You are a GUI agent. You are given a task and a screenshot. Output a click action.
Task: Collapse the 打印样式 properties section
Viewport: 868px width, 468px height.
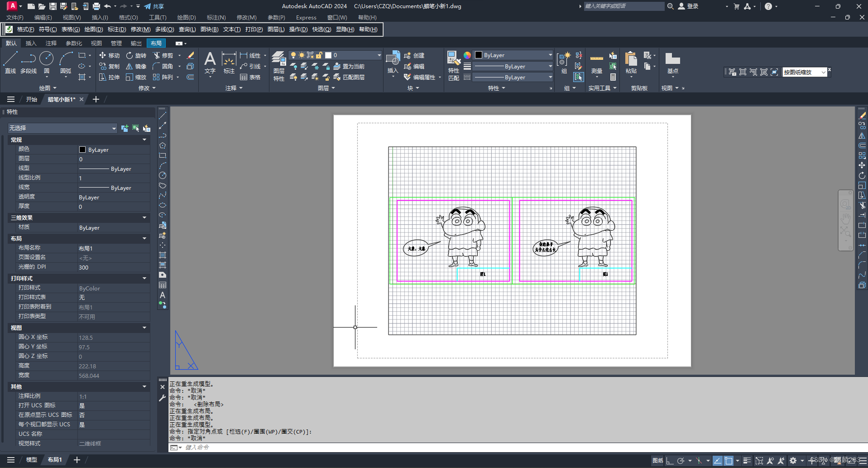[144, 279]
